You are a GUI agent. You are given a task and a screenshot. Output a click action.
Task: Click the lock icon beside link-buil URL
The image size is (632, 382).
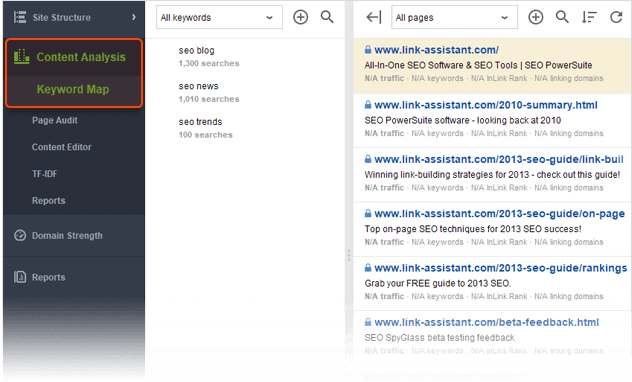click(368, 159)
